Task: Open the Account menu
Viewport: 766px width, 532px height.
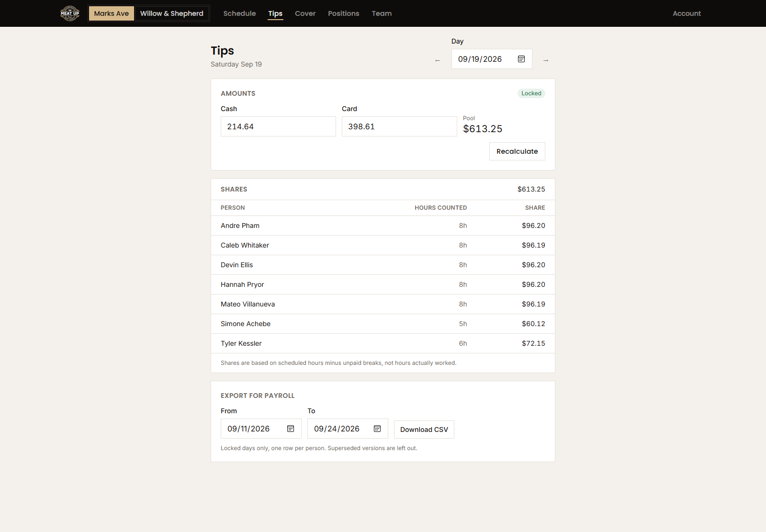Action: [687, 13]
